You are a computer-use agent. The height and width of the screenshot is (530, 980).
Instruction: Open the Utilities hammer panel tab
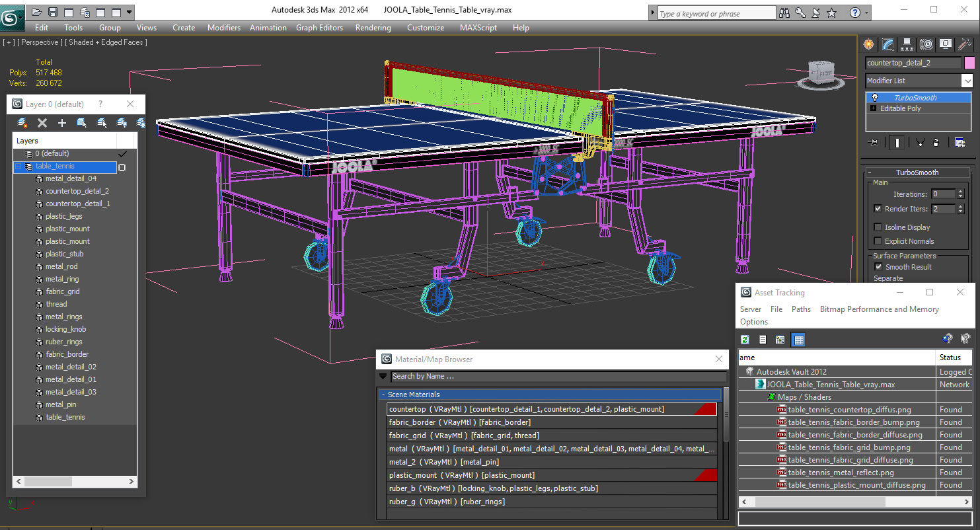pyautogui.click(x=965, y=44)
